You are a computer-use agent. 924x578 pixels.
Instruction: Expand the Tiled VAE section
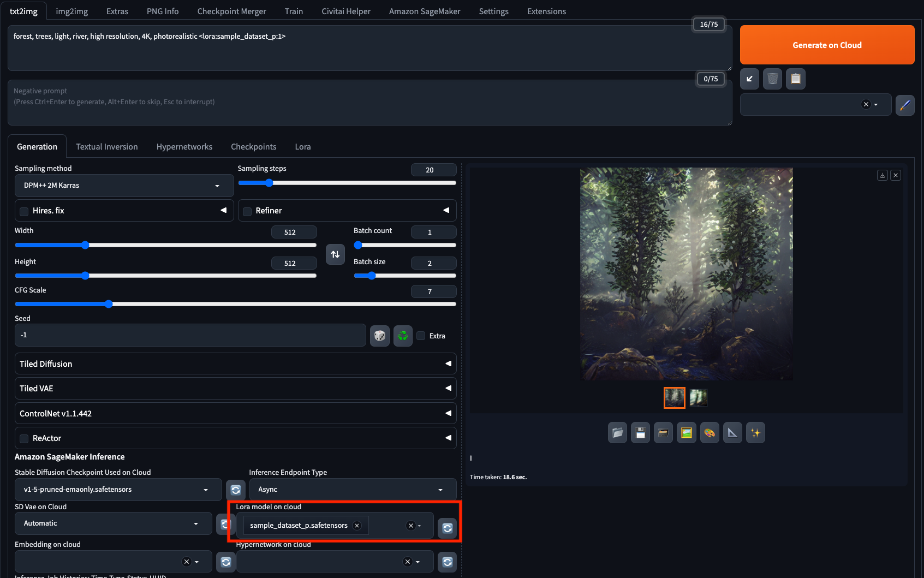point(235,389)
